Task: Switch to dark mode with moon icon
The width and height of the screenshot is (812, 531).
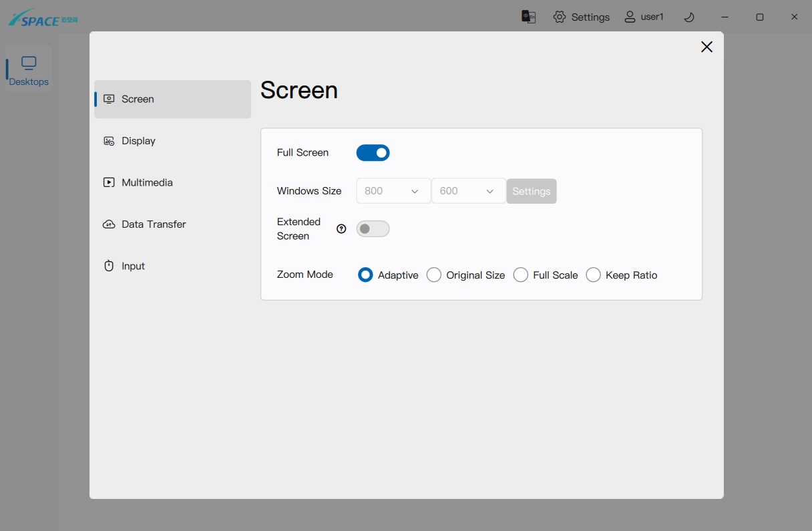Action: tap(689, 17)
